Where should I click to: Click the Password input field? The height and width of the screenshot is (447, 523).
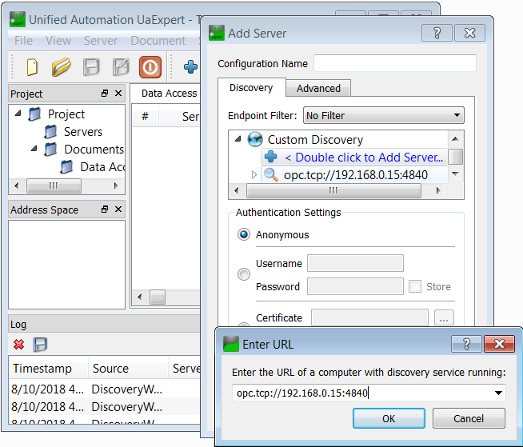(355, 286)
